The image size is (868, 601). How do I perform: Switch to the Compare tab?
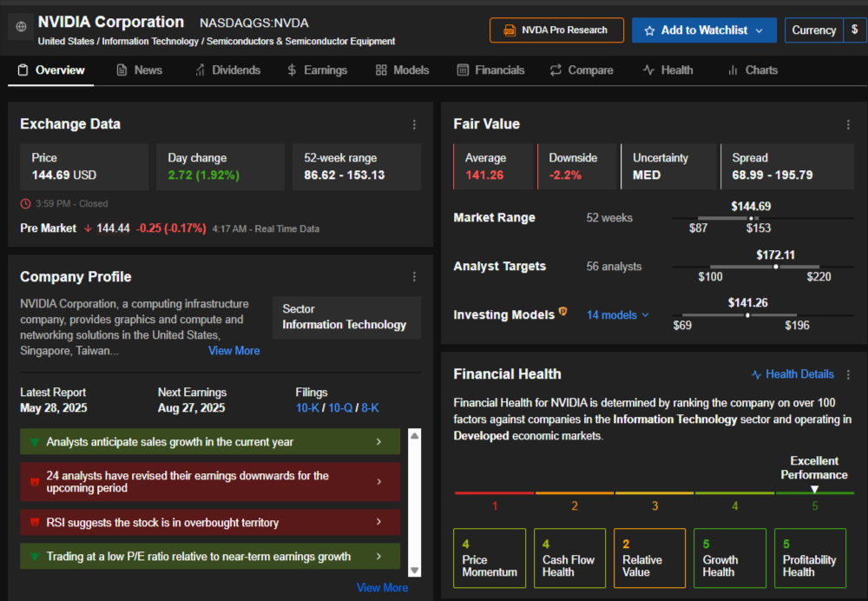[x=582, y=70]
